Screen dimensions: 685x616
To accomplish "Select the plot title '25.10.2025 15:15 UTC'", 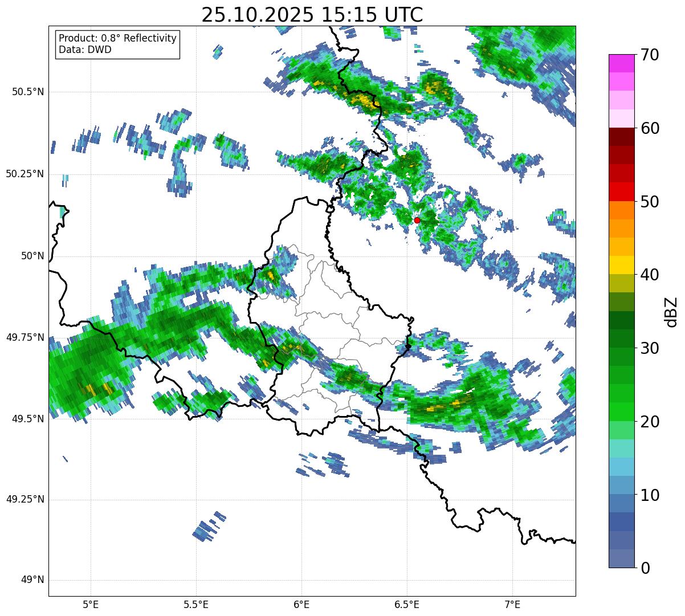I will pos(312,15).
